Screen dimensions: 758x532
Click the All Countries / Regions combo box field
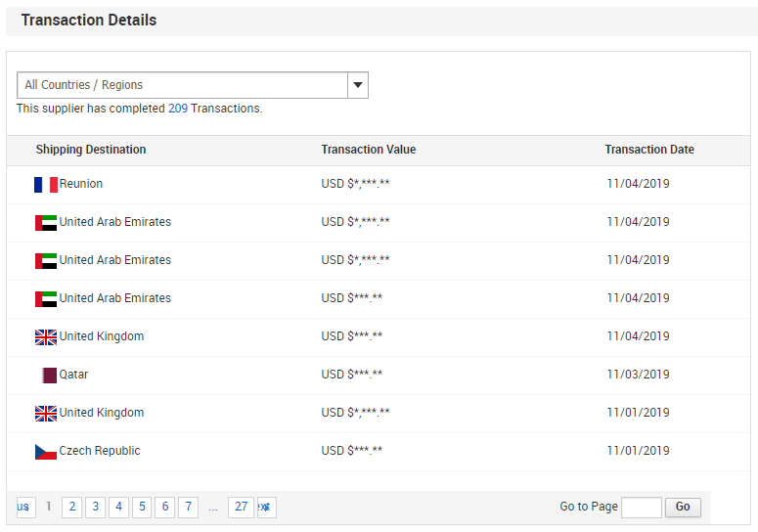point(193,85)
